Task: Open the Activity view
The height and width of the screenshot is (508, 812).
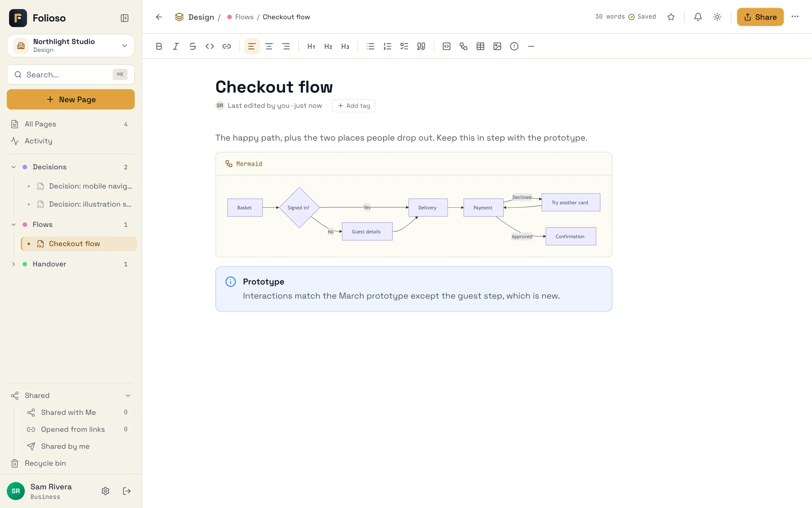Action: point(71,141)
